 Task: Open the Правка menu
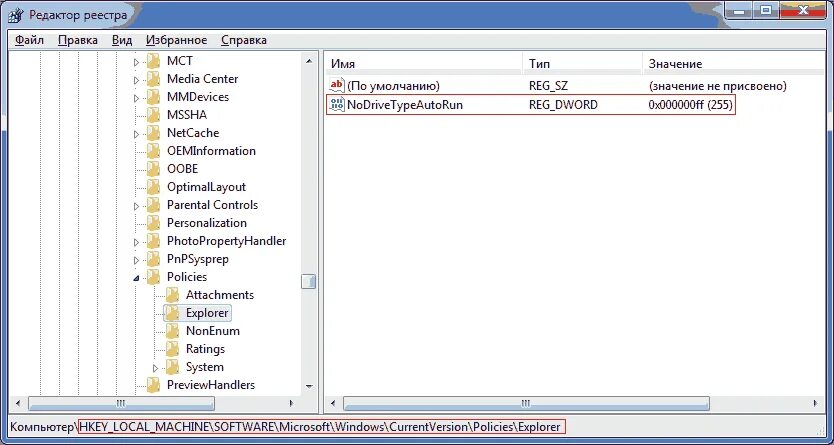coord(78,40)
